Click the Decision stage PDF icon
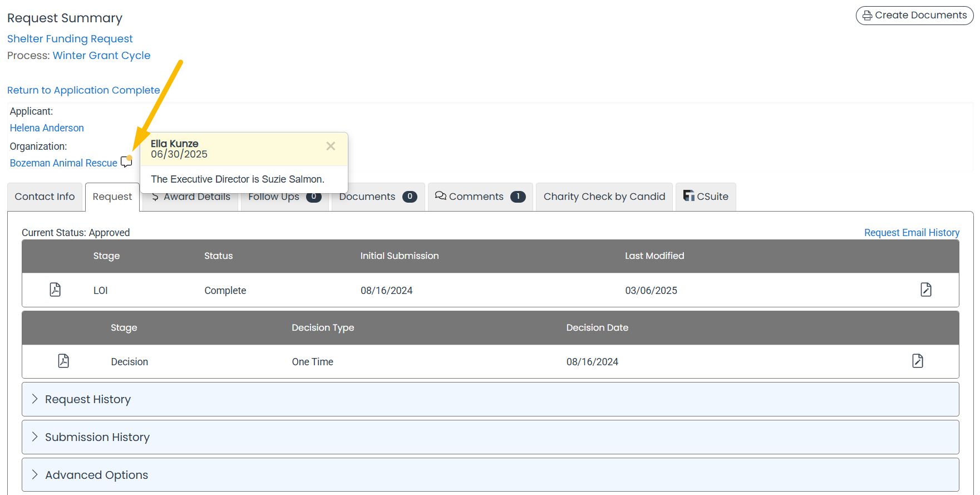 coord(63,361)
